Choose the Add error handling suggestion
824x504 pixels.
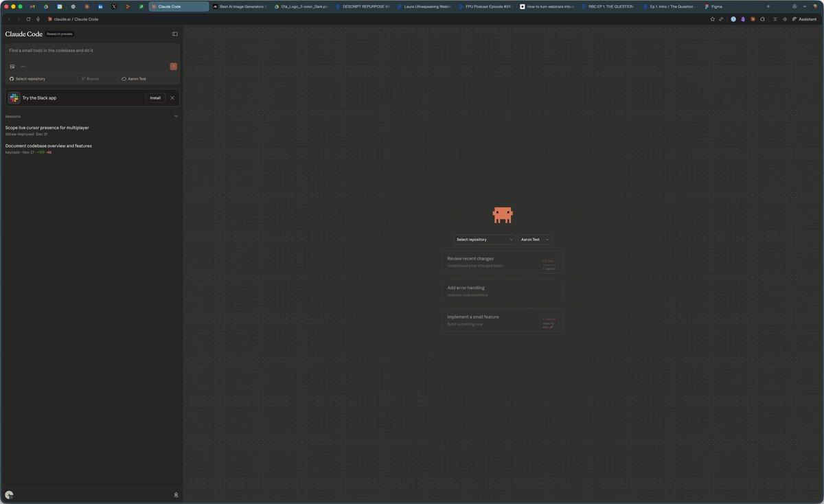pos(503,291)
